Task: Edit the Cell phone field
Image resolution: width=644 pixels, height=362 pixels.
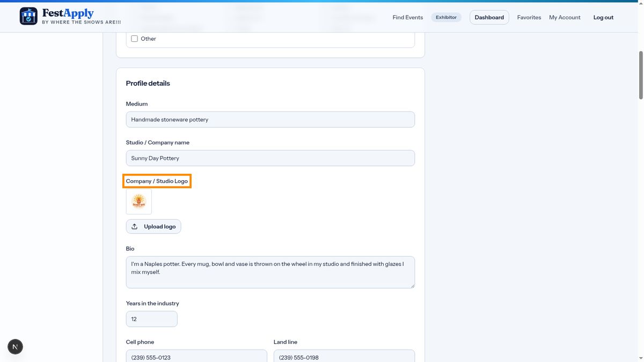Action: click(x=196, y=356)
